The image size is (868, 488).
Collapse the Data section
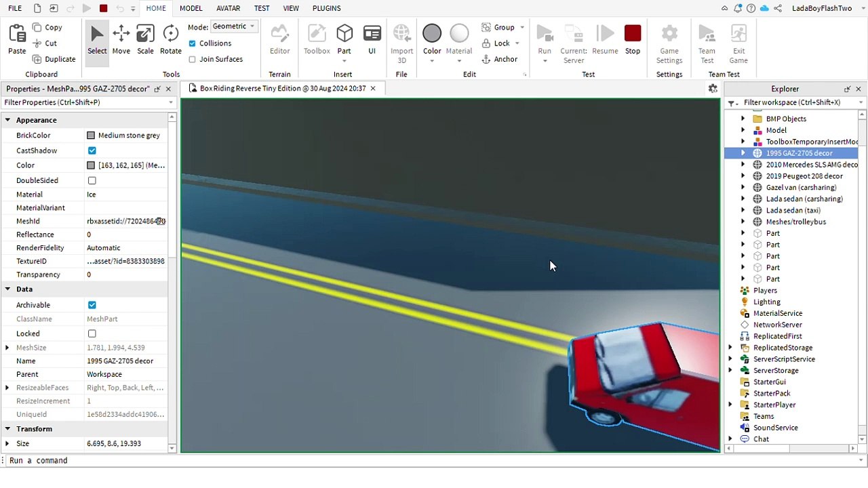(x=7, y=289)
